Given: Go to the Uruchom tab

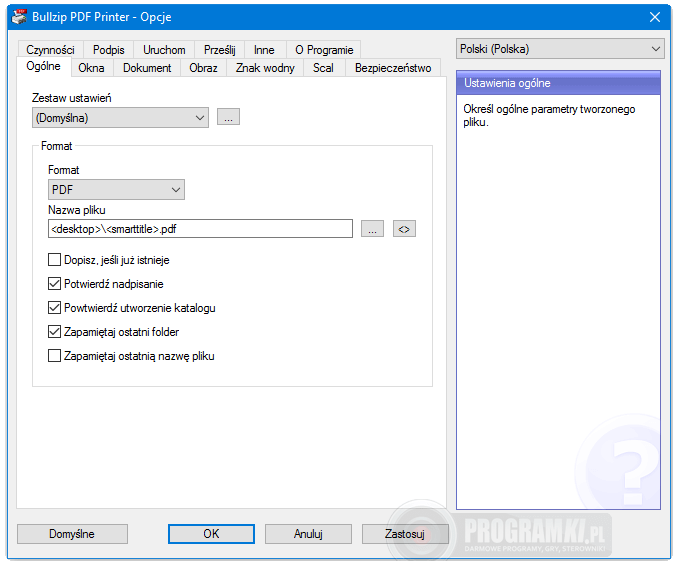Looking at the screenshot, I should [164, 50].
